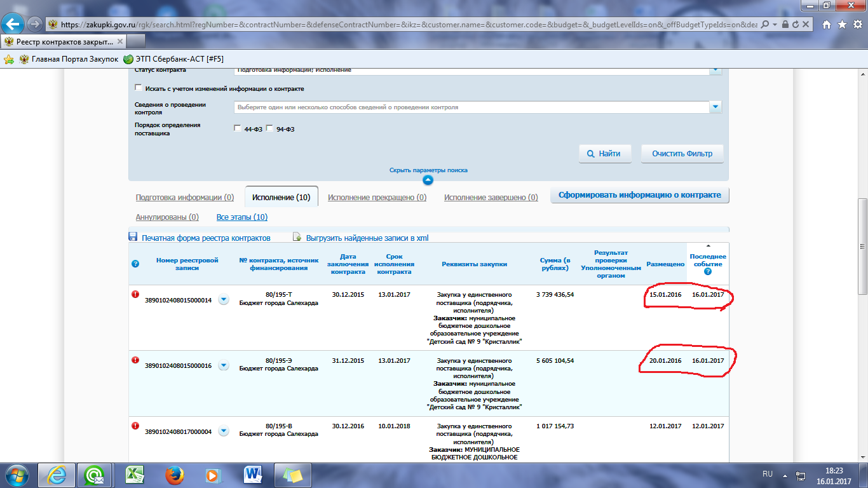Viewport: 868px width, 488px height.
Task: Open Microsoft Word from the taskbar
Action: pos(253,474)
